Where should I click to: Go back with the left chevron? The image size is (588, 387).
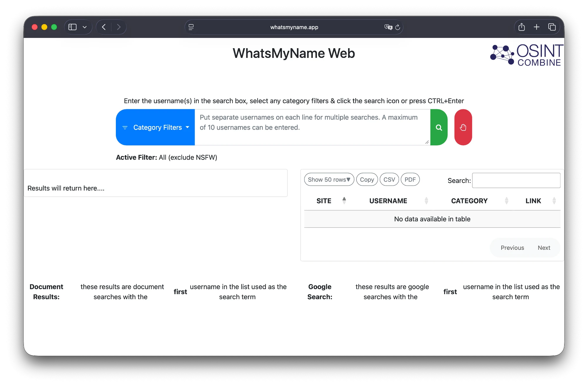[104, 27]
